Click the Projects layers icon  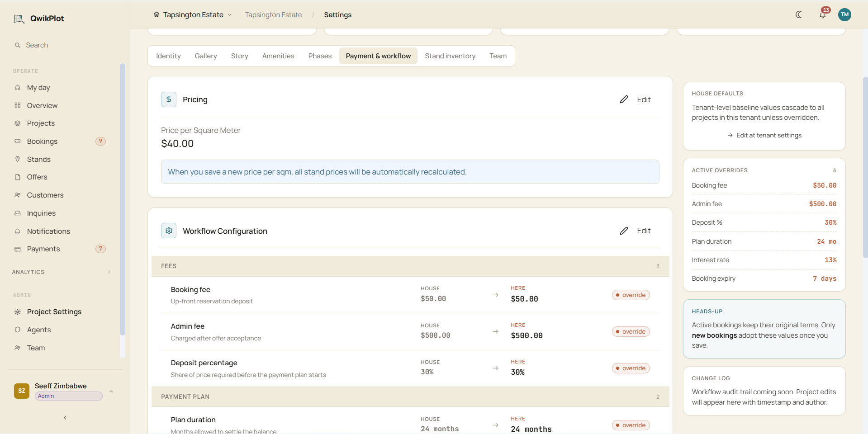click(18, 123)
